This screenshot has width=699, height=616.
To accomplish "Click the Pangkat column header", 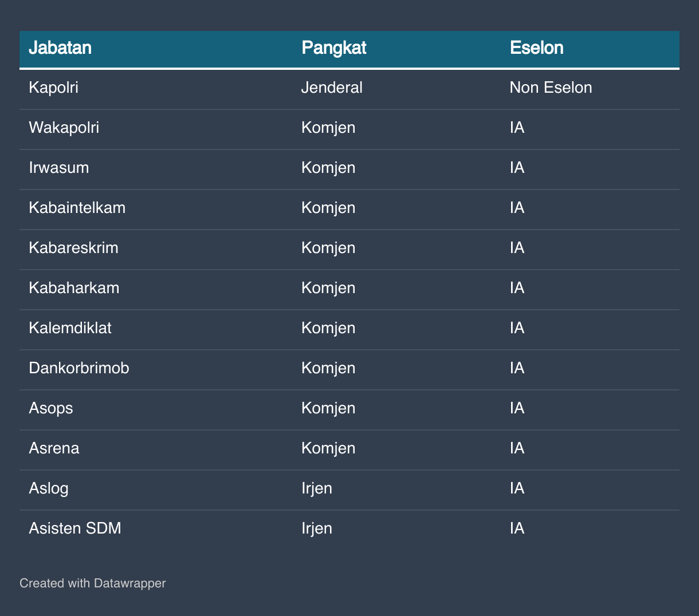I will click(333, 48).
